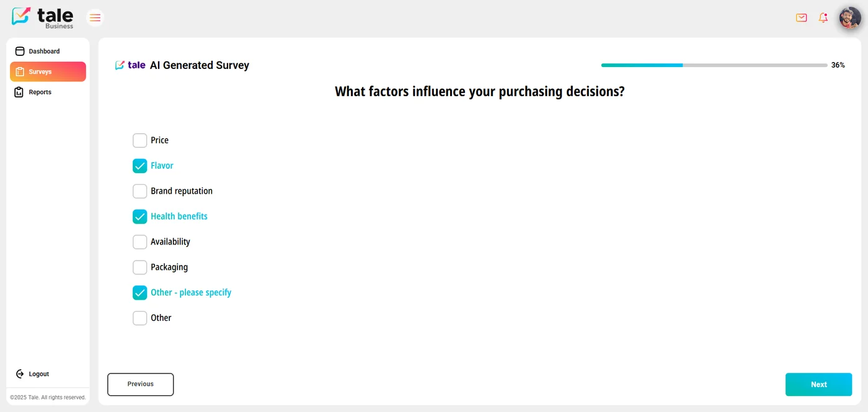Click the Next button
The width and height of the screenshot is (868, 412).
(x=818, y=384)
